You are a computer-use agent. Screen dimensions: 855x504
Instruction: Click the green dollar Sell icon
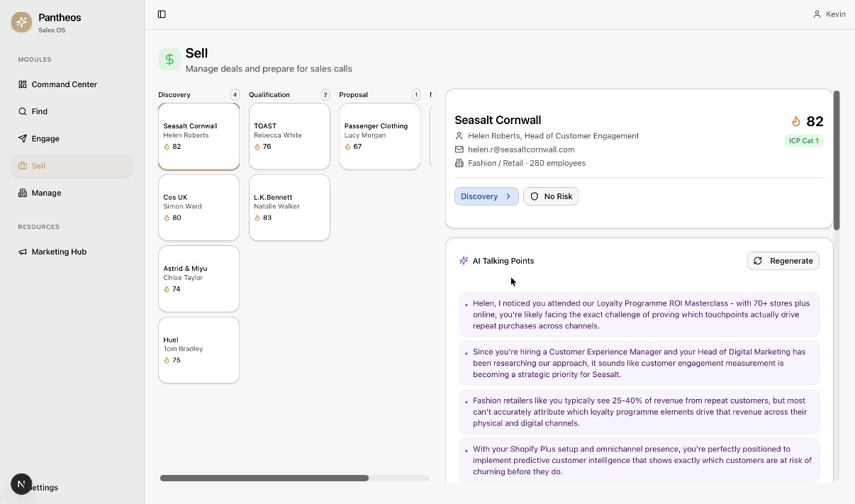pyautogui.click(x=169, y=60)
